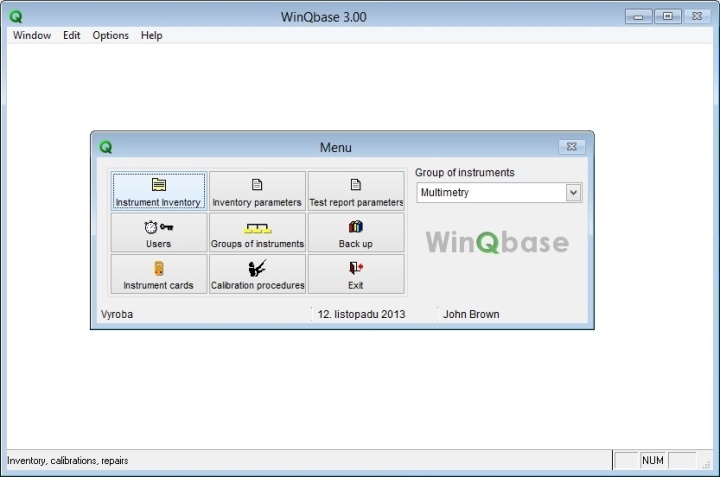The width and height of the screenshot is (720, 477).
Task: Minimize the WinQbase main window
Action: 638,17
